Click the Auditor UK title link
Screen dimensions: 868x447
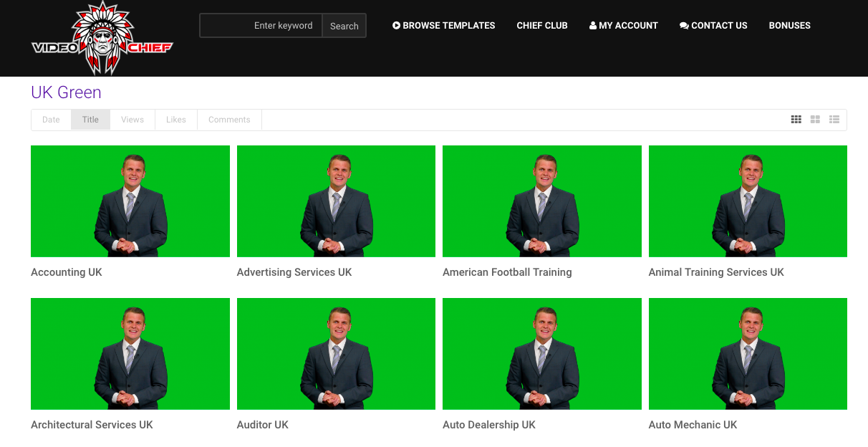coord(263,425)
